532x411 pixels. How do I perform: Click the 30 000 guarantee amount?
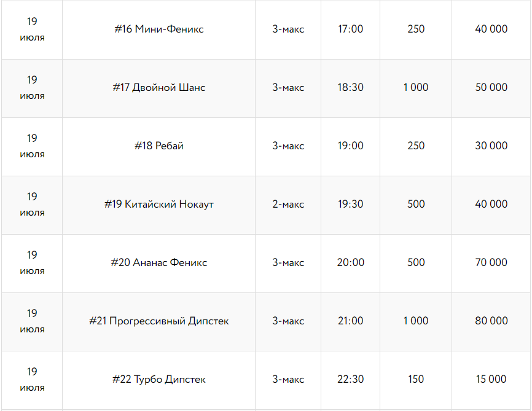click(491, 146)
